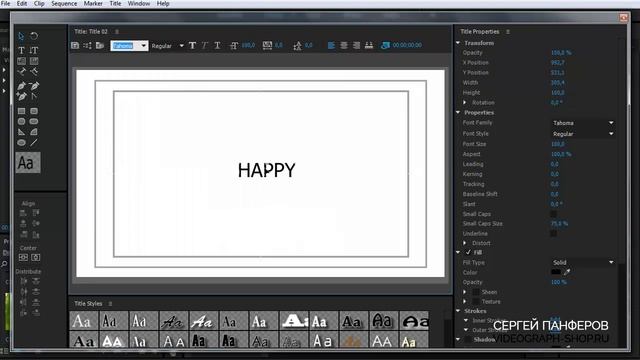Open the Marker menu
Screen dimensions: 640x360
coord(93,4)
